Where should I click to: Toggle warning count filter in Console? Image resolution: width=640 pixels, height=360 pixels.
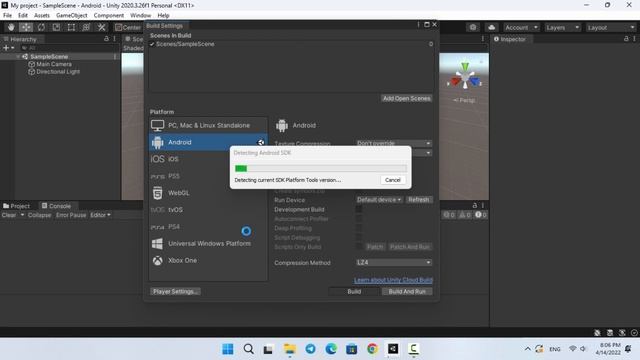click(x=465, y=215)
